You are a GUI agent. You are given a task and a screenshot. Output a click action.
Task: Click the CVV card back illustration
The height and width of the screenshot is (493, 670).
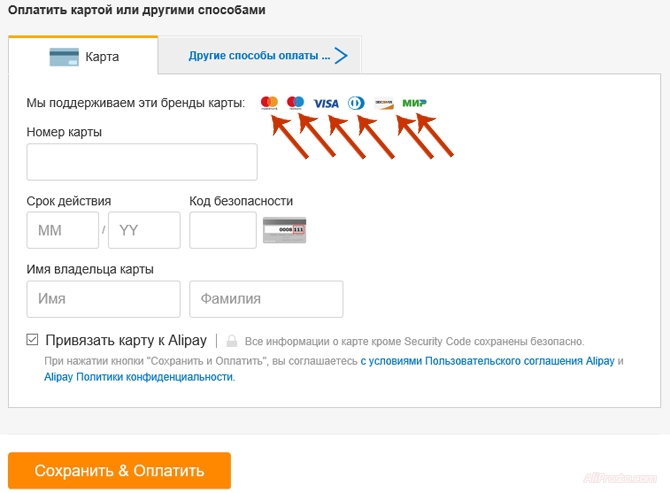point(284,231)
